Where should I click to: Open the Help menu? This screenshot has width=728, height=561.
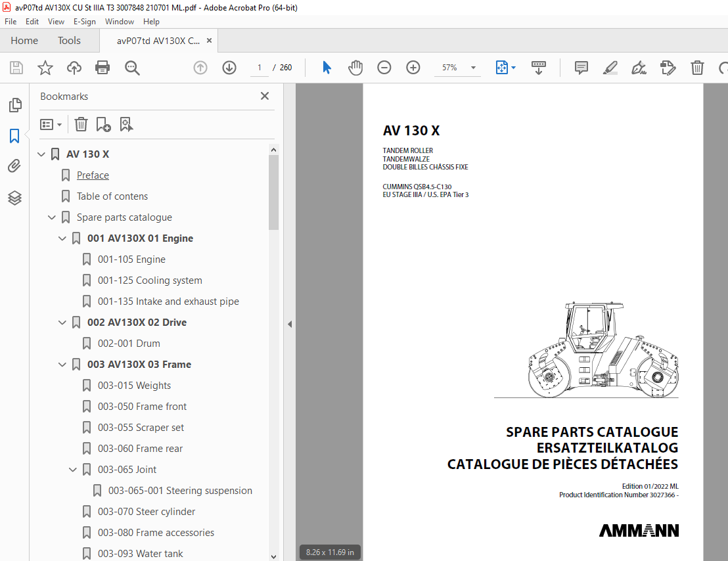(151, 21)
